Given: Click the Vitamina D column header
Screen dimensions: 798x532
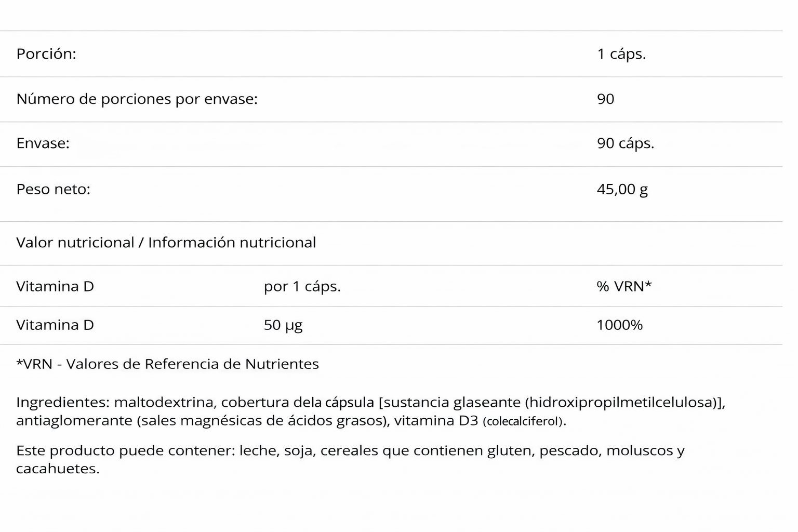Looking at the screenshot, I should (x=55, y=286).
